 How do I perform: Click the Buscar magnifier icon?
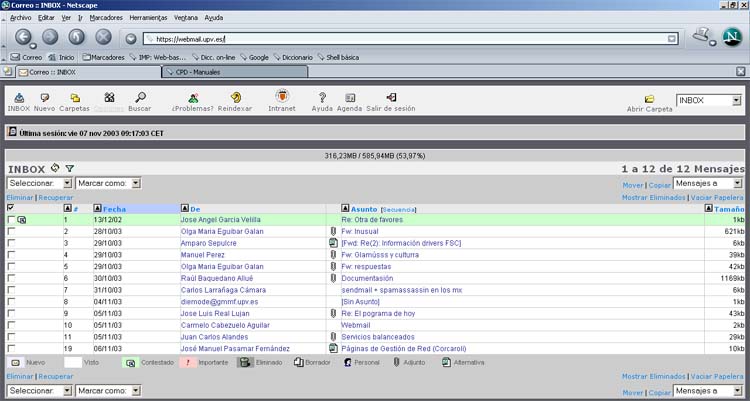[x=140, y=98]
